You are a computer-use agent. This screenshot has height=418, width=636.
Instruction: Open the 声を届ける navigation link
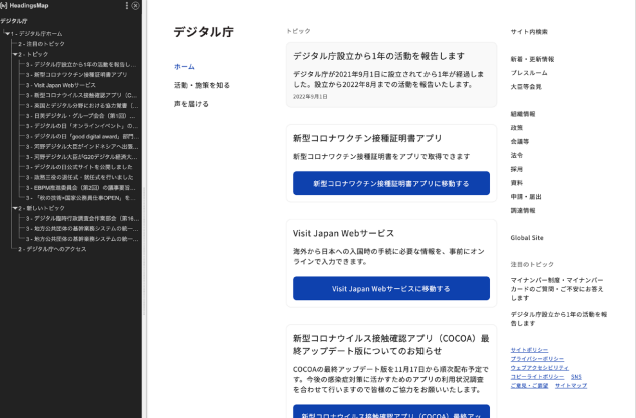click(191, 104)
